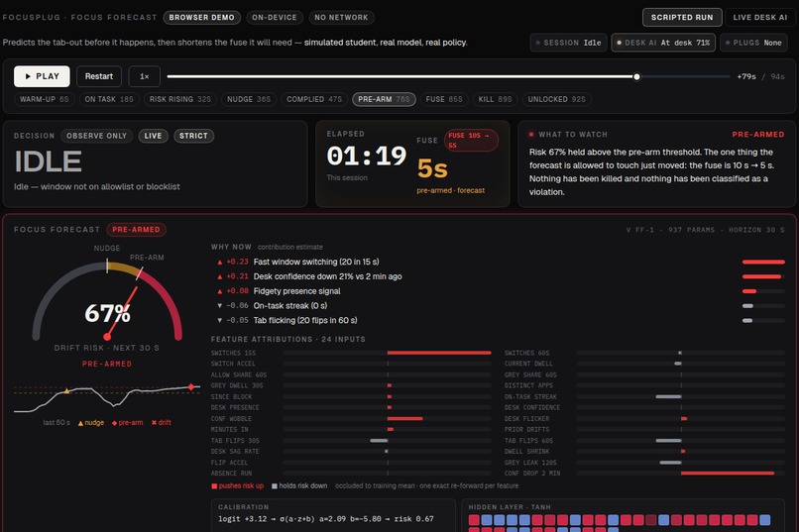The height and width of the screenshot is (532, 799).
Task: Click the 'pre-armed · forecast' fuse caption
Action: 450,190
